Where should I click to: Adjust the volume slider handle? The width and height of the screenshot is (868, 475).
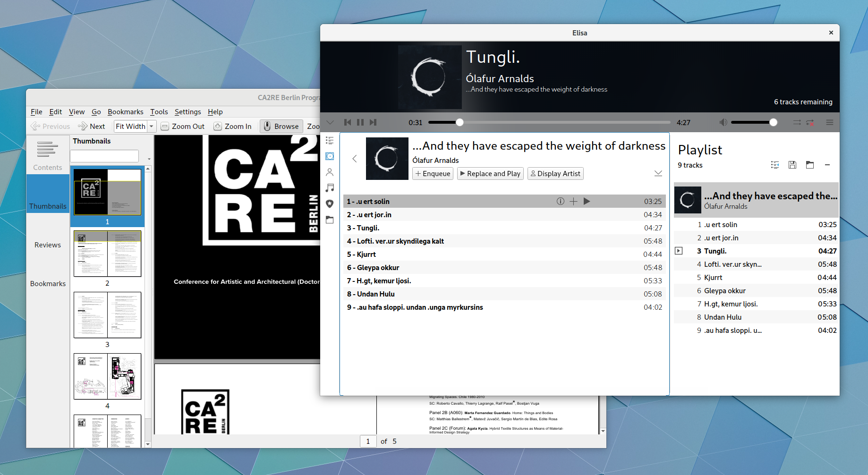[773, 122]
